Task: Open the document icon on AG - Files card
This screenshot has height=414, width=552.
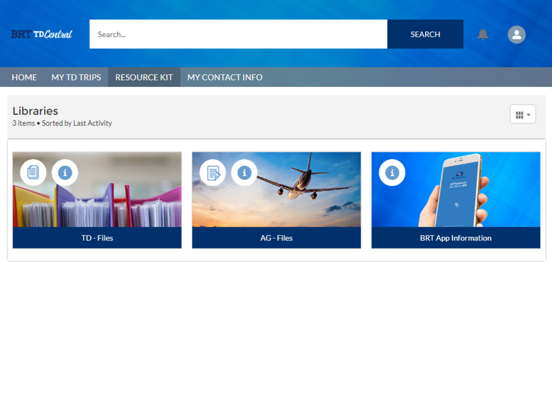Action: 213,172
